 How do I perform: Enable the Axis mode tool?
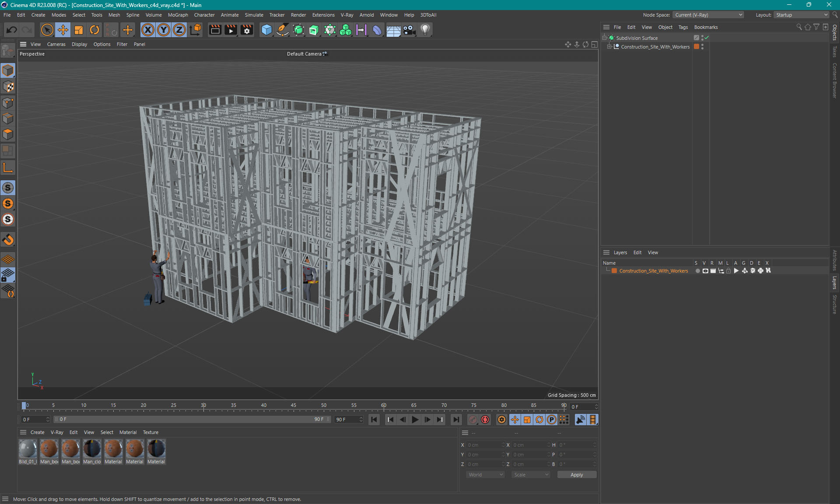8,168
